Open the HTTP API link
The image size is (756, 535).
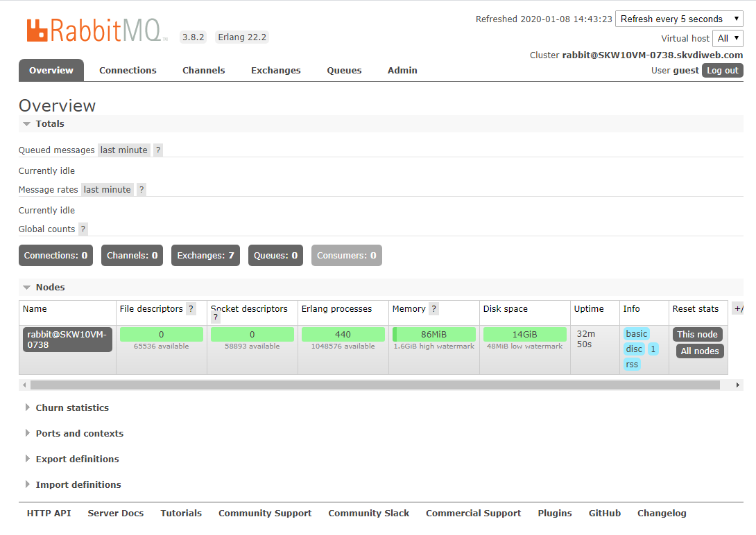(49, 513)
